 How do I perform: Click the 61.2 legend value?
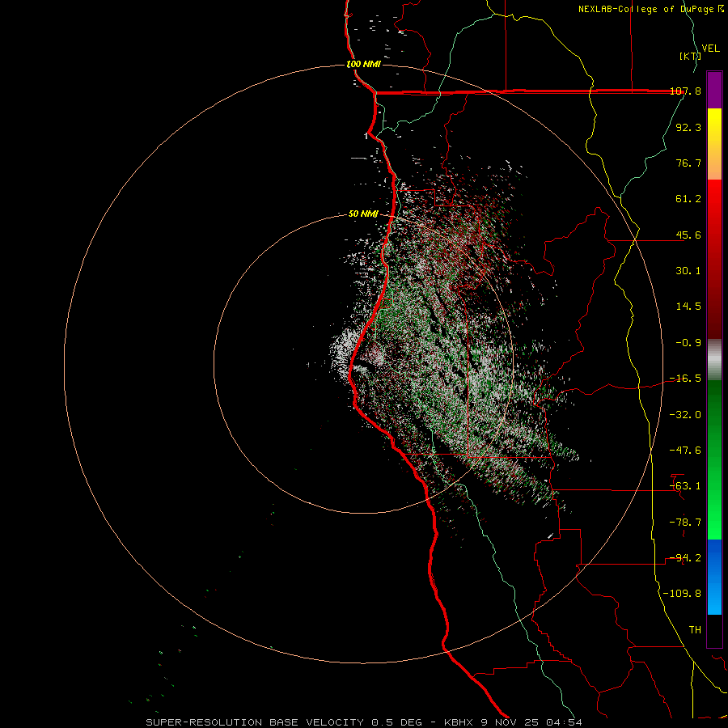pyautogui.click(x=688, y=199)
